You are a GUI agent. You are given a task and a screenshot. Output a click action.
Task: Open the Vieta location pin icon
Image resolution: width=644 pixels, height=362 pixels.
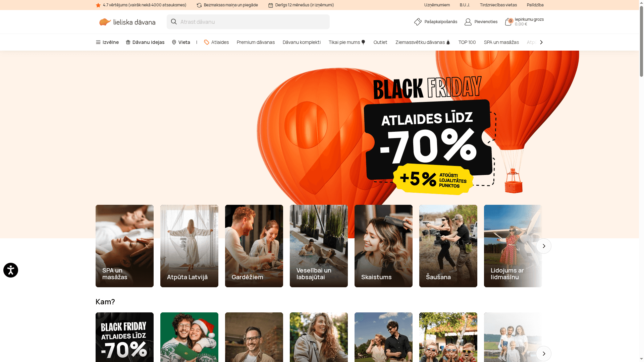coord(174,42)
